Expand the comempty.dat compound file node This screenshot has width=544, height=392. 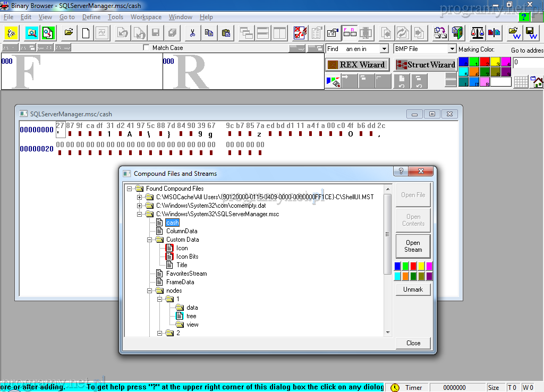coord(140,206)
